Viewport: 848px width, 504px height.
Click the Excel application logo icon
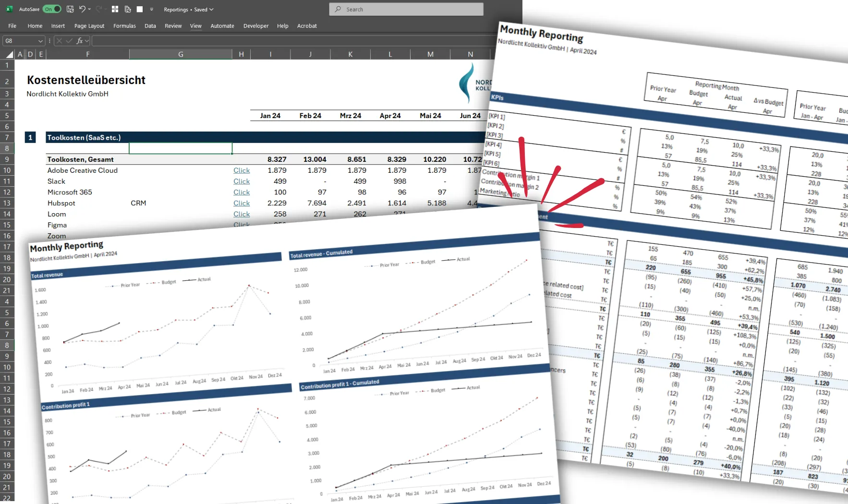(9, 9)
